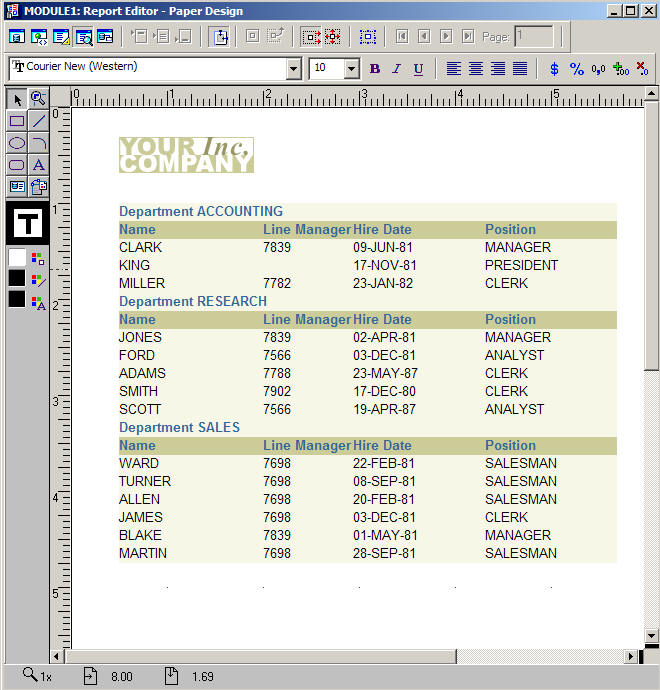Click the hire date 17-NOV-81

point(385,265)
